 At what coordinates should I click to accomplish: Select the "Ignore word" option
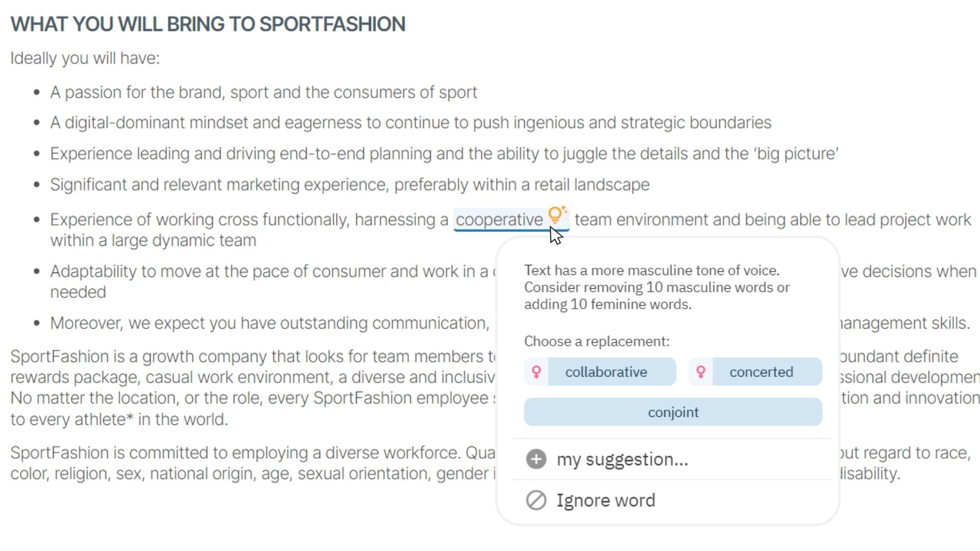(x=606, y=500)
